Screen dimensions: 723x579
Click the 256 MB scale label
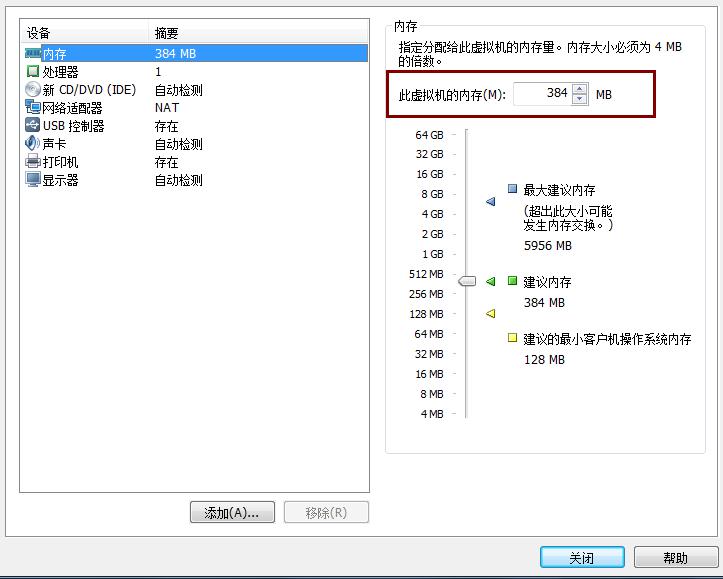[426, 294]
